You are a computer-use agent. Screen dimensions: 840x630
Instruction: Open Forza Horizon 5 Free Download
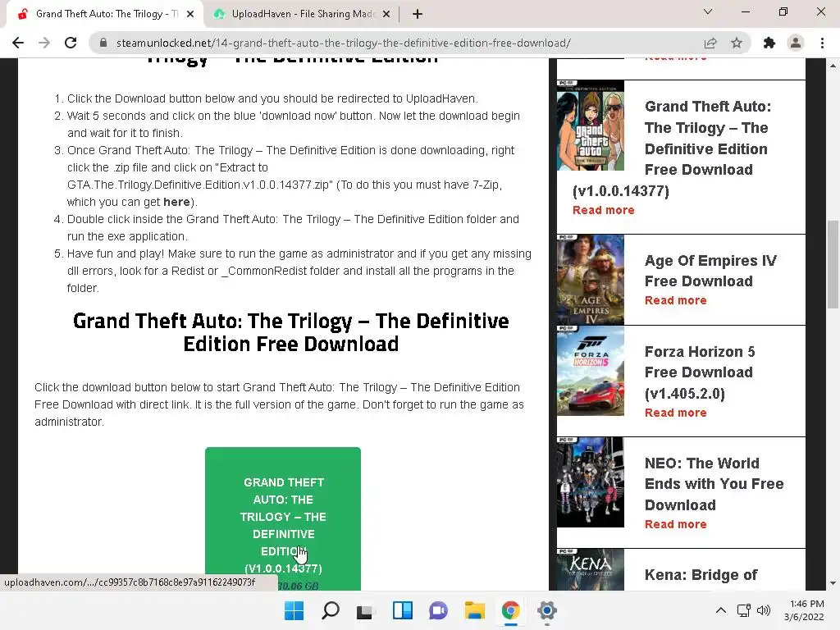pos(700,372)
